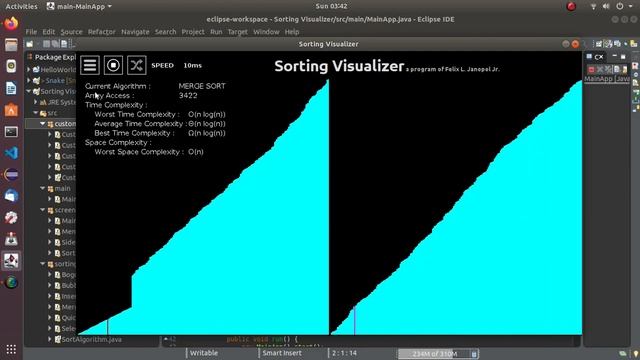Open Ubuntu Software from the dock
Viewport: 640px width, 360px height.
[x=11, y=110]
